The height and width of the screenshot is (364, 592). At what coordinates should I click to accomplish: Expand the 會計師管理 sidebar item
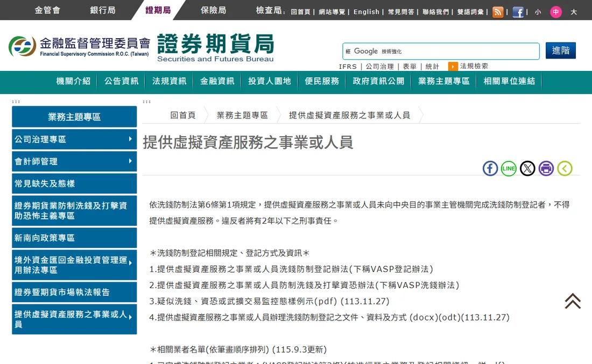coord(74,161)
